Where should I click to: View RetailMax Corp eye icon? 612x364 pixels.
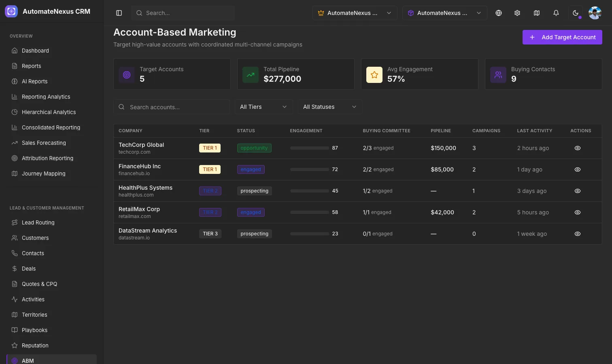point(578,212)
